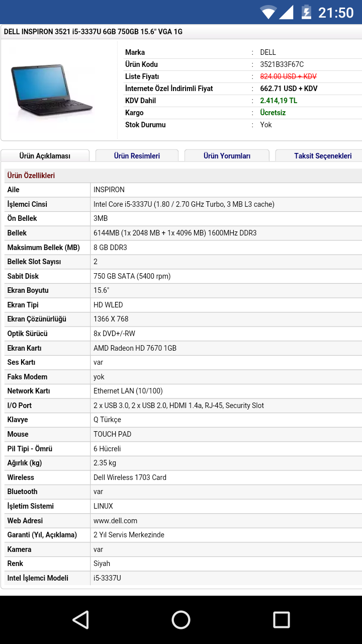Image resolution: width=362 pixels, height=644 pixels.
Task: Tap the Android home circle icon
Action: (181, 620)
